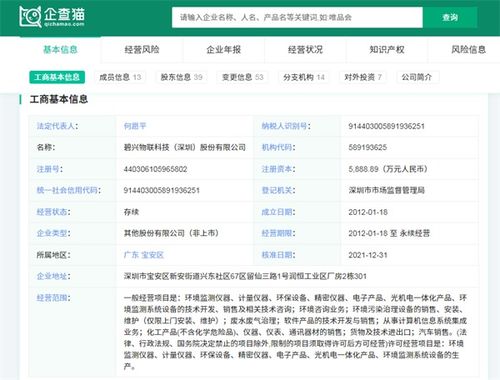Select company name 碧兴物联科技（深圳）股份有限公司

pos(185,147)
